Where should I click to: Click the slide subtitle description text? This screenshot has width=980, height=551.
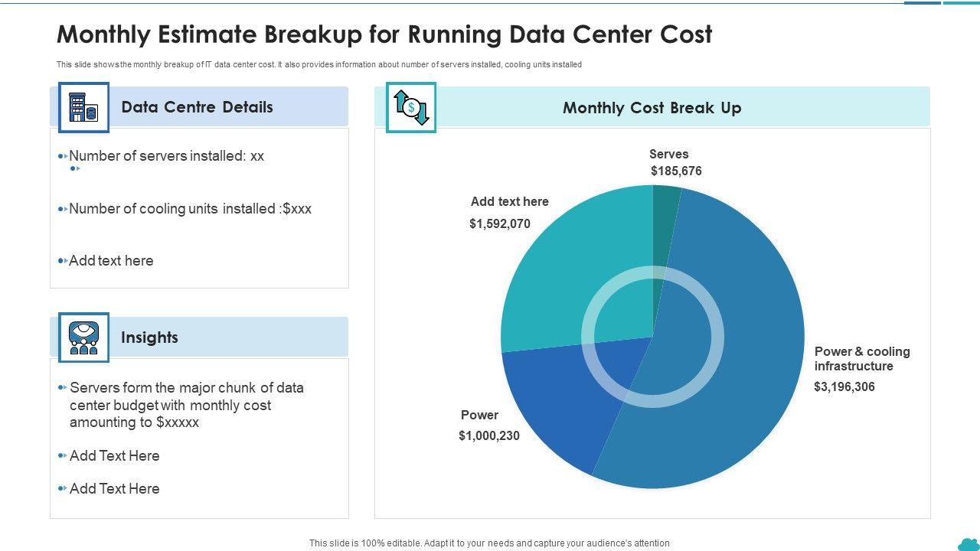point(318,65)
